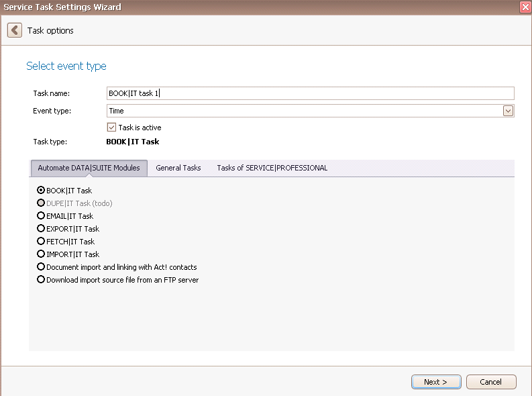The width and height of the screenshot is (532, 396).
Task: Uncheck the Task is active checkbox
Action: [x=111, y=128]
